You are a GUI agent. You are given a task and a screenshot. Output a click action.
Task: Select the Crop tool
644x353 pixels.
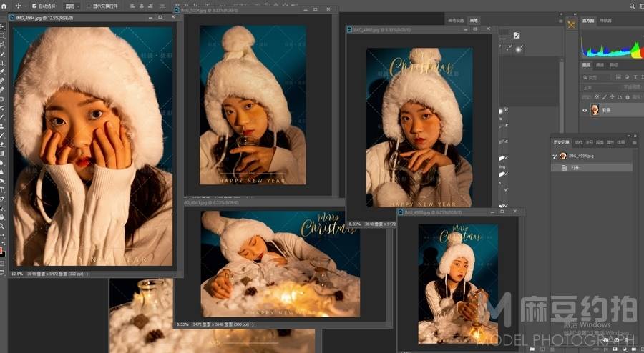point(2,63)
